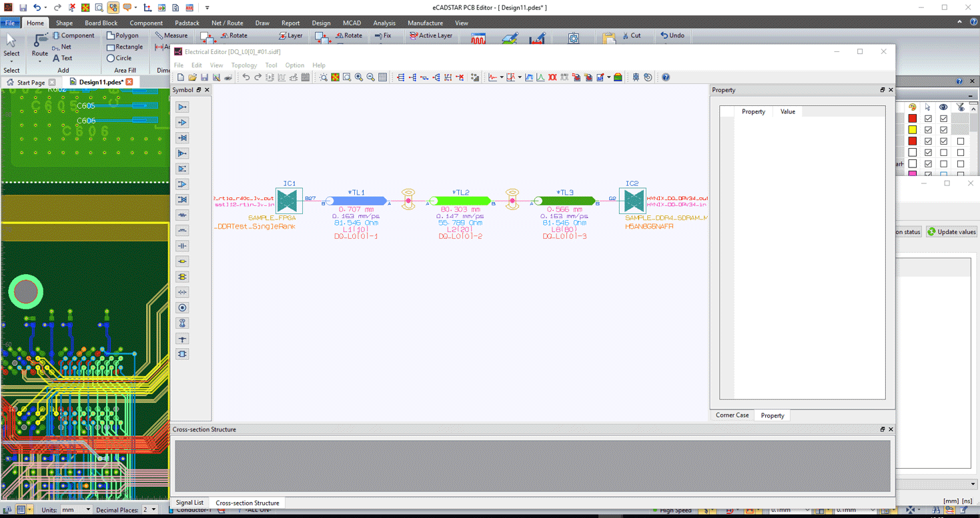Toggle filter checkbox in fifth layer row

(x=961, y=164)
